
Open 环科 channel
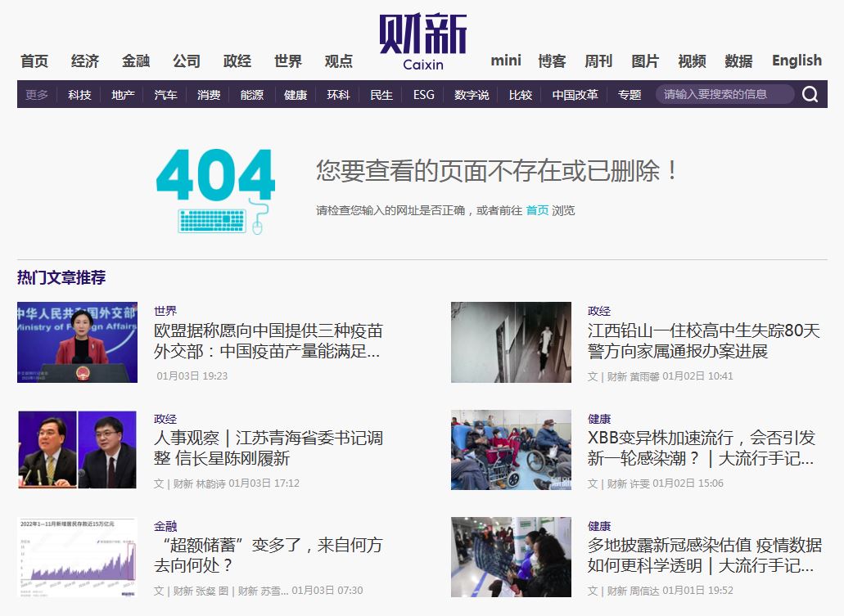point(339,95)
